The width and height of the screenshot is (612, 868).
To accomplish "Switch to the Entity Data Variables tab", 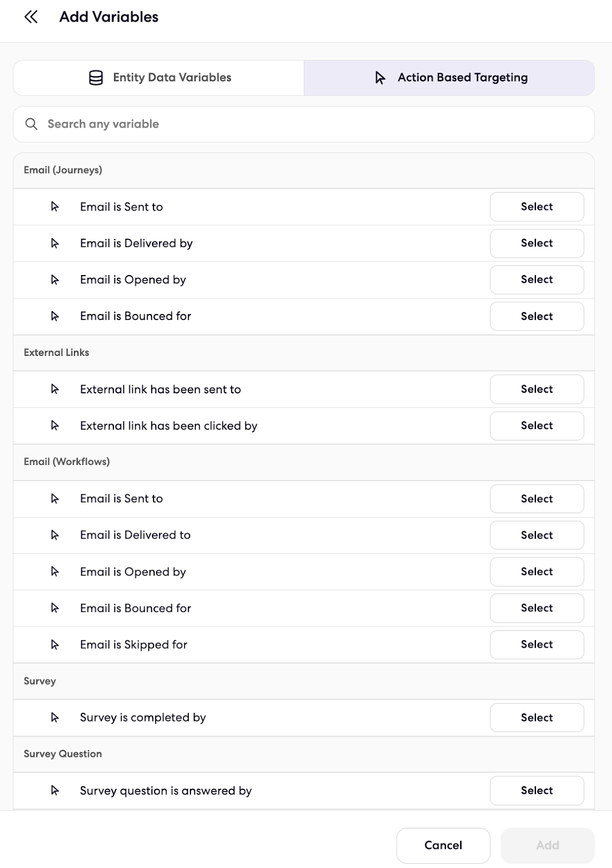I will click(x=159, y=78).
